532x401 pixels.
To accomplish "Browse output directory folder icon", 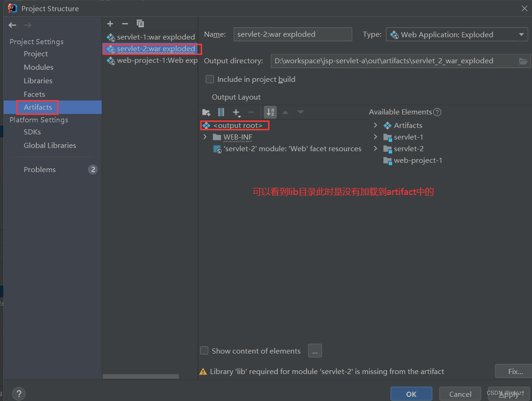I will tap(523, 61).
